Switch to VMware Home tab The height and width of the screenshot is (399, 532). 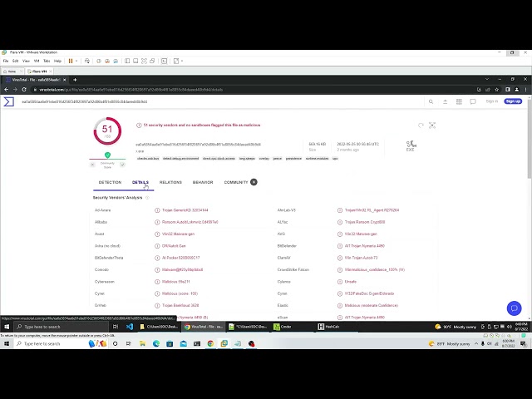pos(12,71)
